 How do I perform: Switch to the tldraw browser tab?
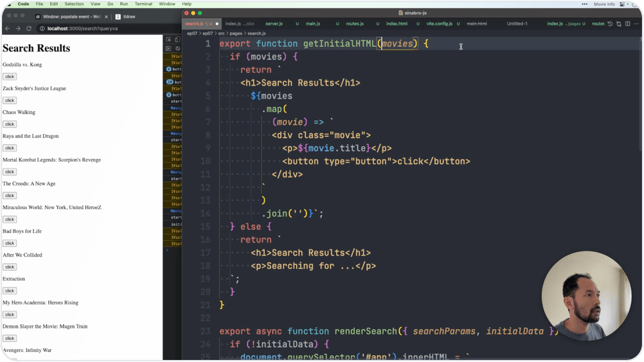[125, 17]
